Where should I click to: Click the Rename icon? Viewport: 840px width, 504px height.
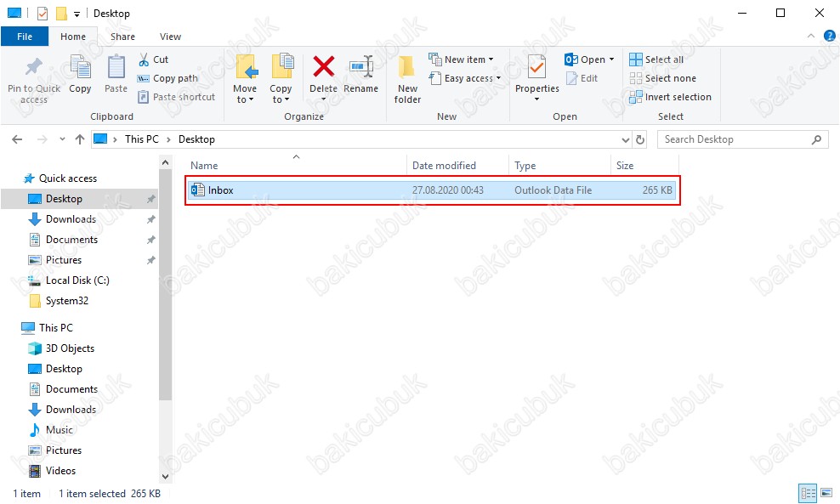pos(361,67)
